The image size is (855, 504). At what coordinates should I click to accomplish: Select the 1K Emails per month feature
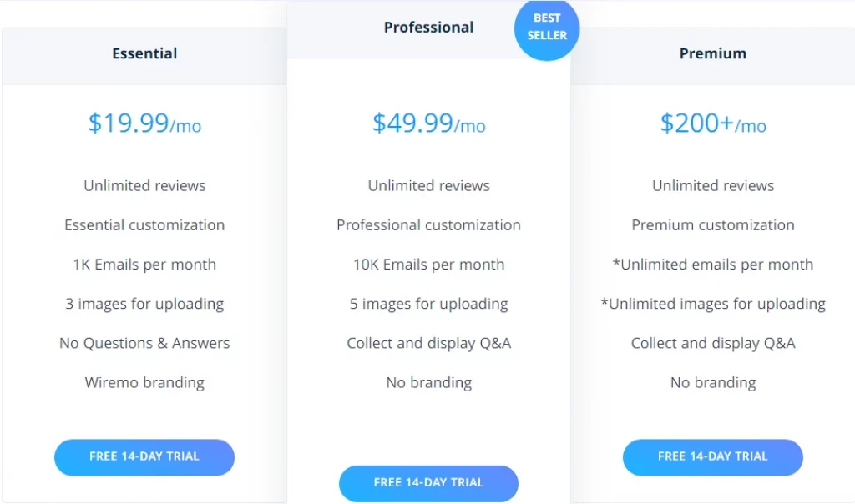(144, 264)
